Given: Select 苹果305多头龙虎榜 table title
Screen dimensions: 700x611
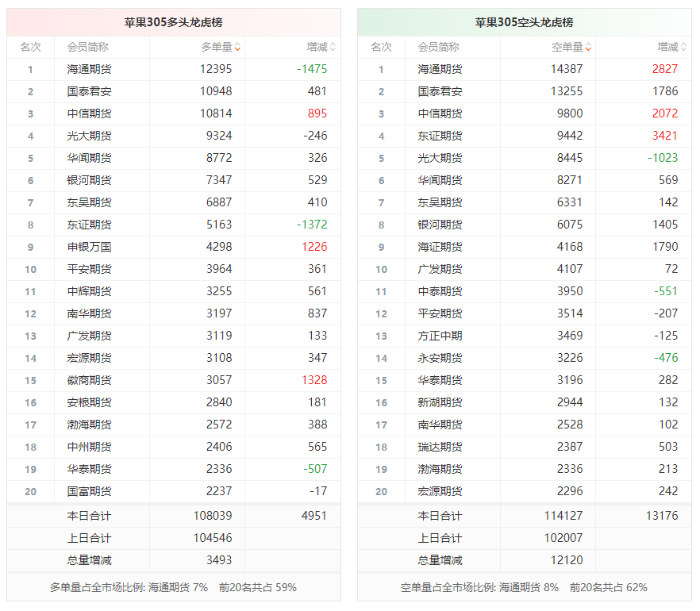Looking at the screenshot, I should [x=174, y=22].
